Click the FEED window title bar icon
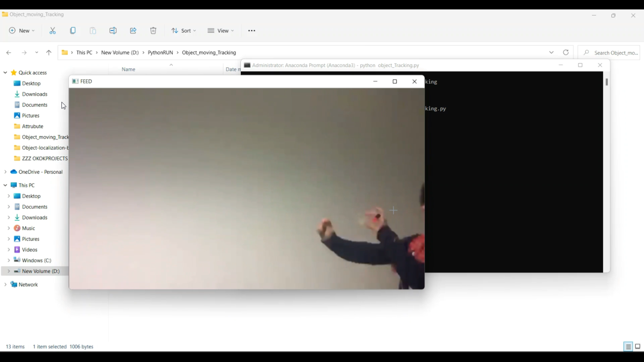 click(x=75, y=81)
